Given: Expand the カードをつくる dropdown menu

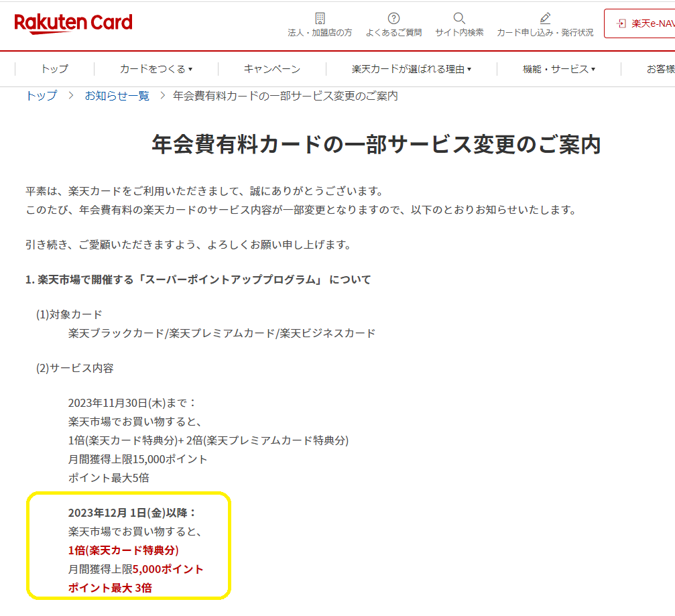Looking at the screenshot, I should click(156, 69).
